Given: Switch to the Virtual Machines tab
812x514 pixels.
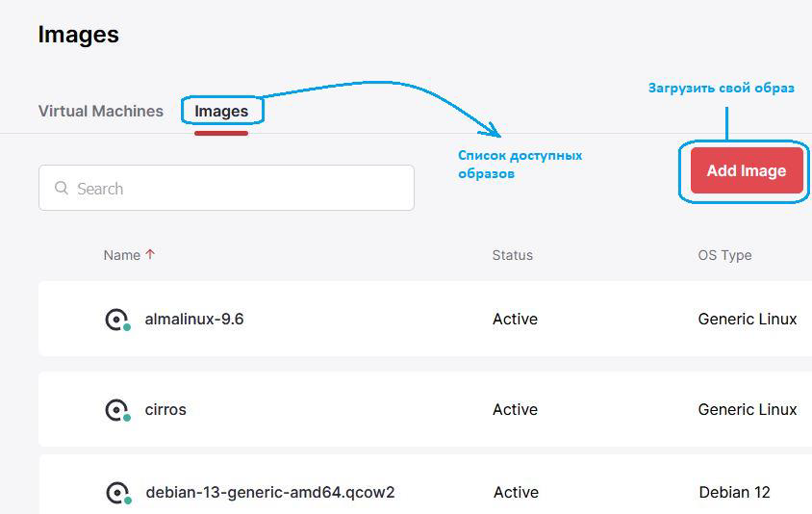Looking at the screenshot, I should tap(101, 111).
